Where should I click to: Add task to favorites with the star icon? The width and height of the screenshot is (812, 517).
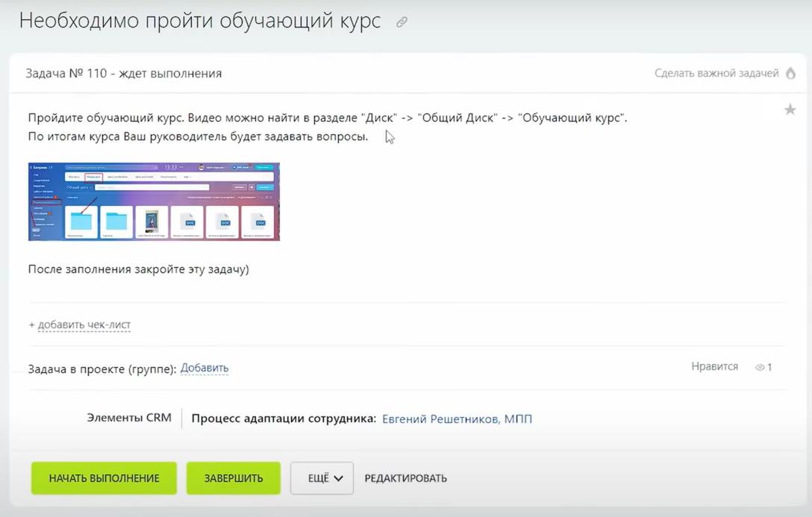coord(790,110)
